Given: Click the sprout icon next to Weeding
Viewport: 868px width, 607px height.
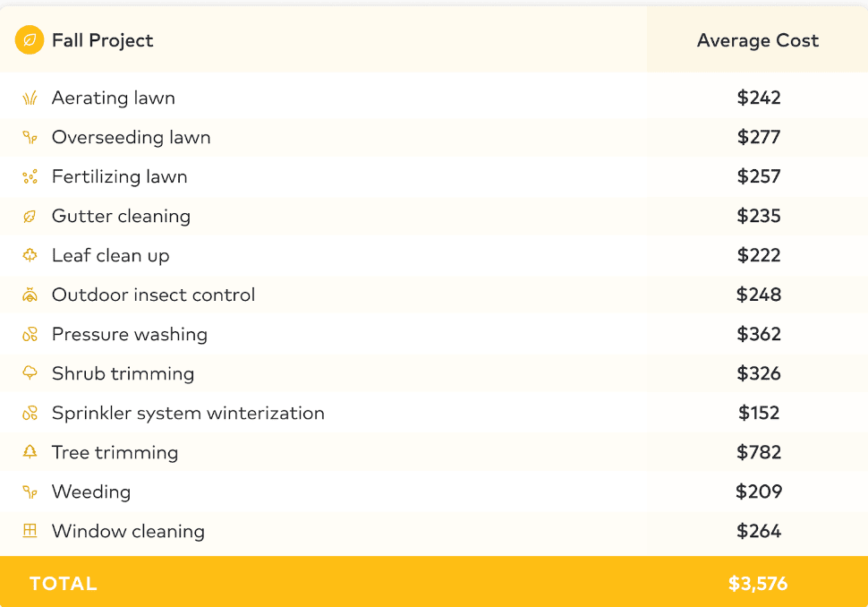Looking at the screenshot, I should [x=30, y=492].
